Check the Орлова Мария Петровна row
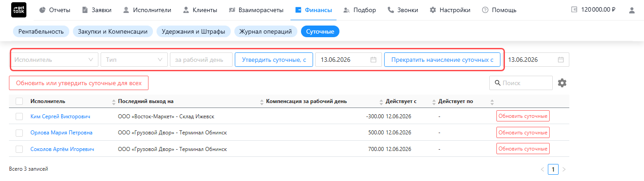 point(19,133)
